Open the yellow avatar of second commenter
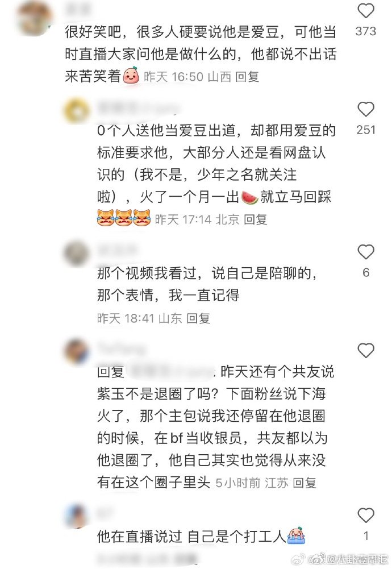Image resolution: width=392 pixels, height=569 pixels. click(x=77, y=111)
